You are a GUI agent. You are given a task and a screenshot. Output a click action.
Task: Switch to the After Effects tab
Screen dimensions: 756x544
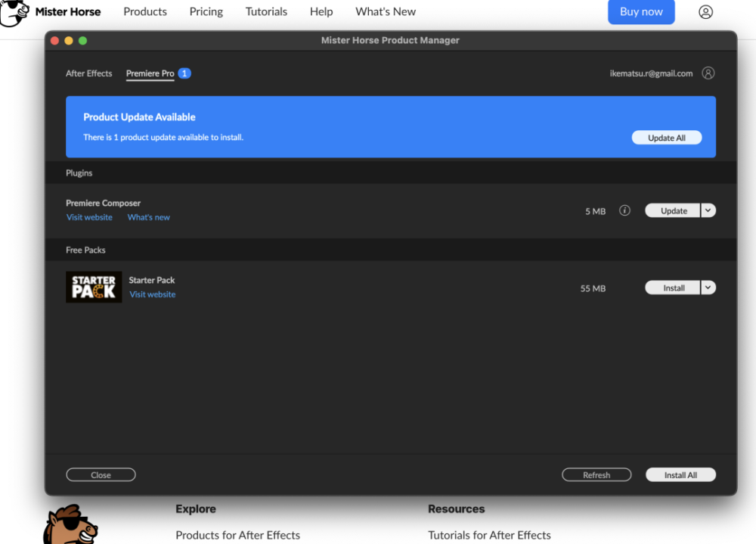click(88, 73)
